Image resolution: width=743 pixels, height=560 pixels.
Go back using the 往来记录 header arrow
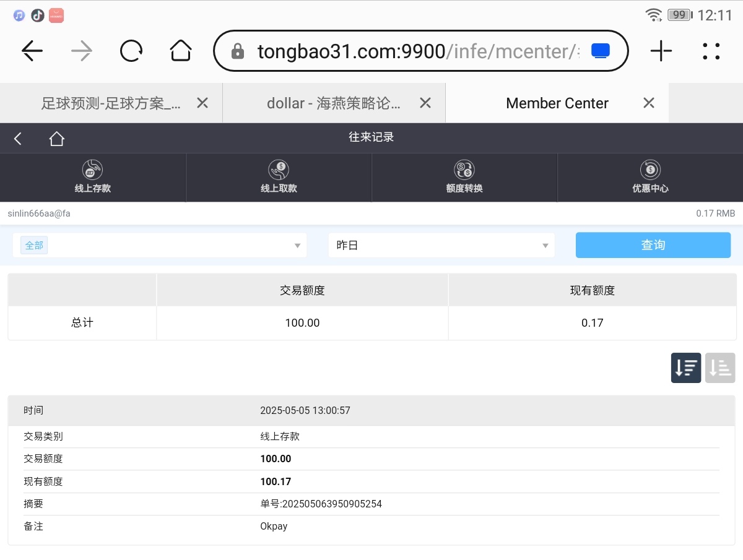[18, 139]
